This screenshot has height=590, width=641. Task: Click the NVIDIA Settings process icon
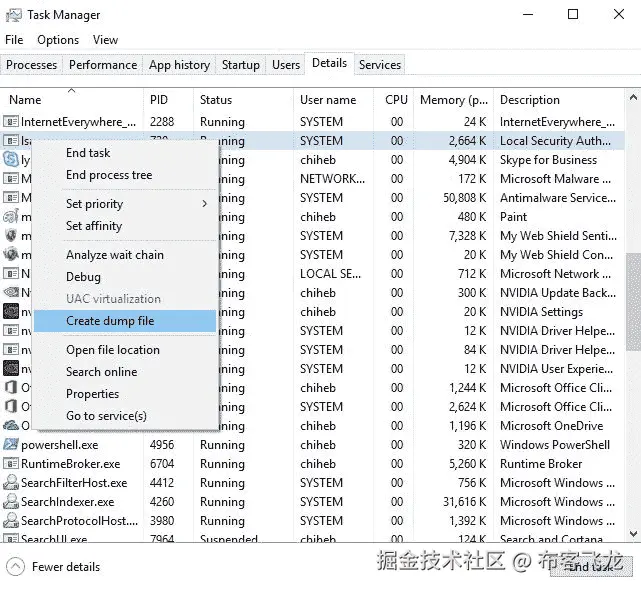pyautogui.click(x=11, y=312)
